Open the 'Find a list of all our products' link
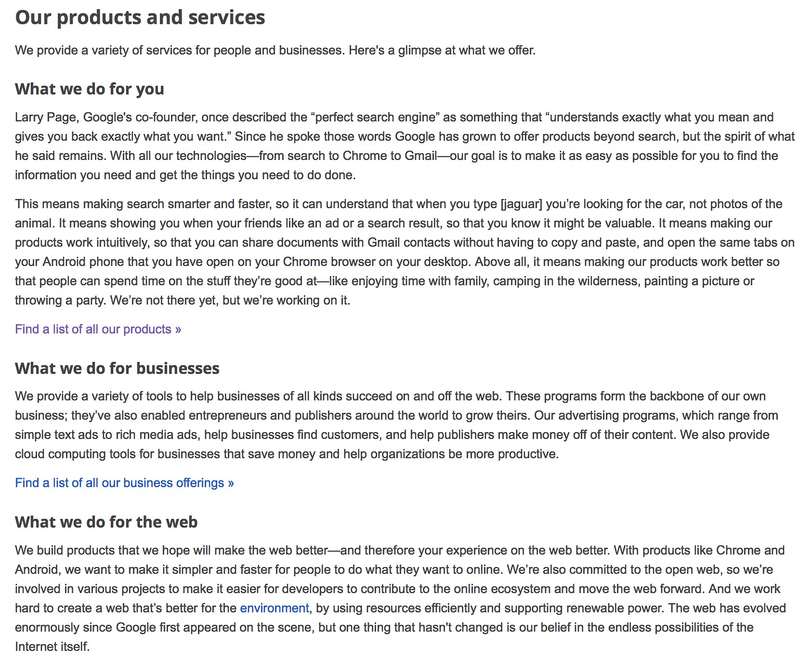812x662 pixels. coord(98,329)
